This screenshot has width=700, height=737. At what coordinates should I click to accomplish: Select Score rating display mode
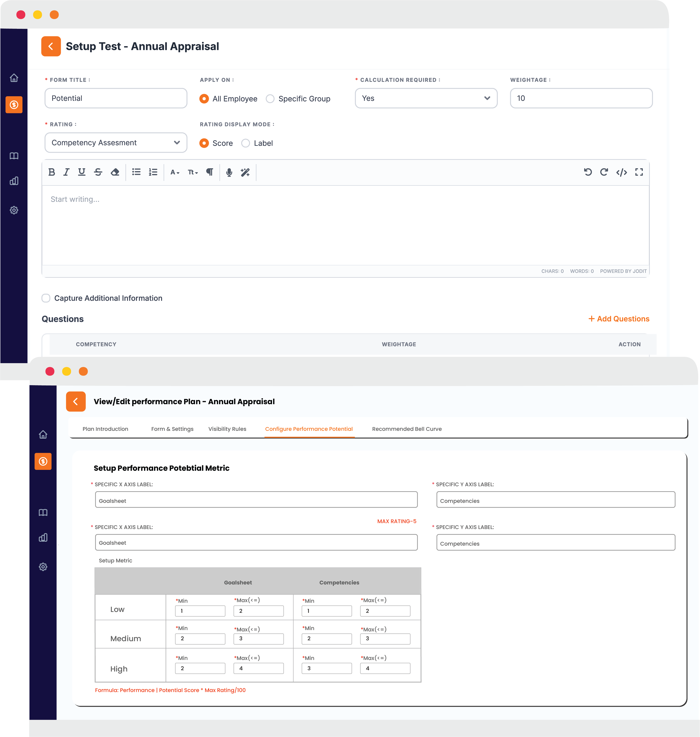click(x=204, y=143)
